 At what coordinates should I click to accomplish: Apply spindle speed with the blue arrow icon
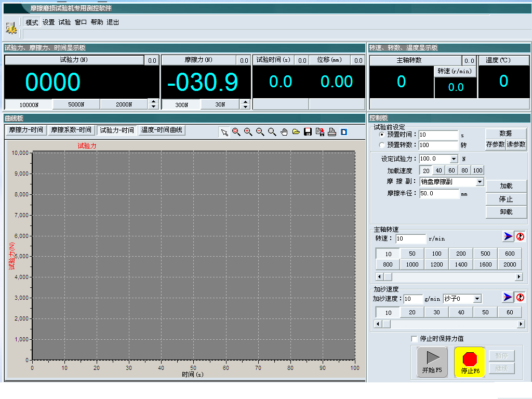[x=508, y=236]
